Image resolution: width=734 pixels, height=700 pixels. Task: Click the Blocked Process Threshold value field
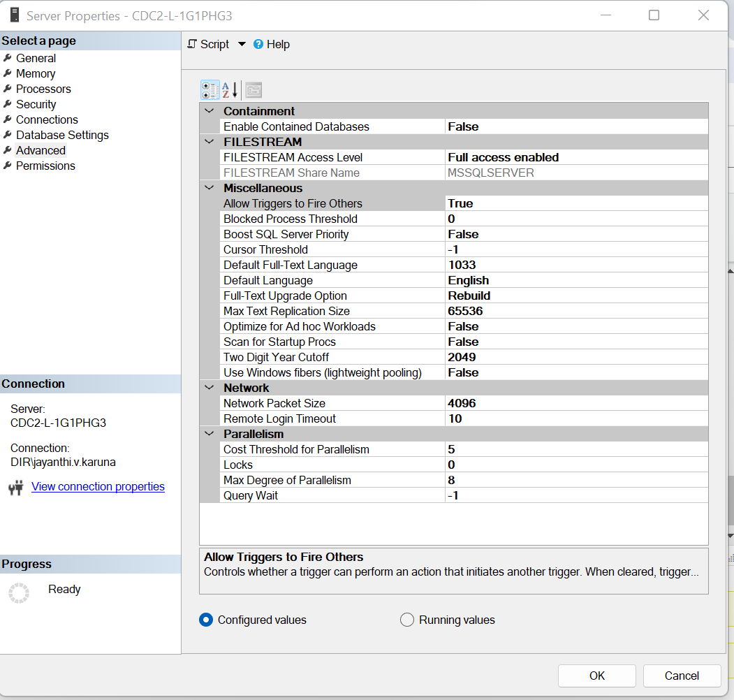(576, 219)
